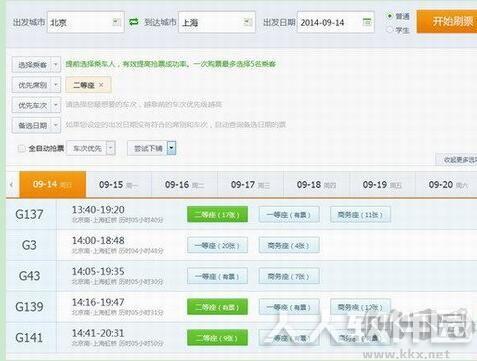
Task: Select train number G137
Action: [x=29, y=214]
